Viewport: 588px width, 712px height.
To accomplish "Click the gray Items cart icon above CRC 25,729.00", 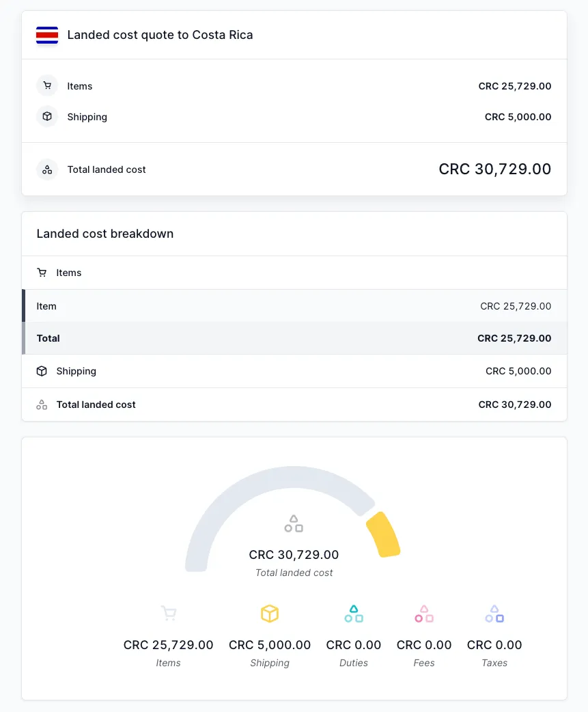I will (169, 614).
